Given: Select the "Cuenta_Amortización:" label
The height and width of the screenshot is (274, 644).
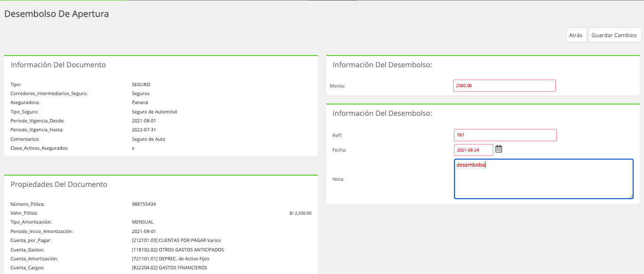Looking at the screenshot, I should pyautogui.click(x=33, y=259).
